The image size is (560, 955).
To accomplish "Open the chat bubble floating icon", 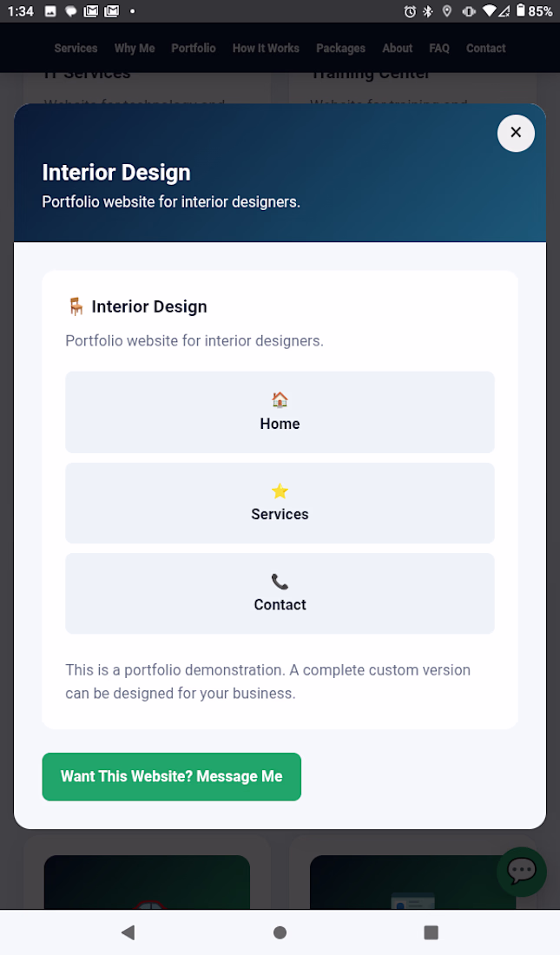I will click(521, 872).
